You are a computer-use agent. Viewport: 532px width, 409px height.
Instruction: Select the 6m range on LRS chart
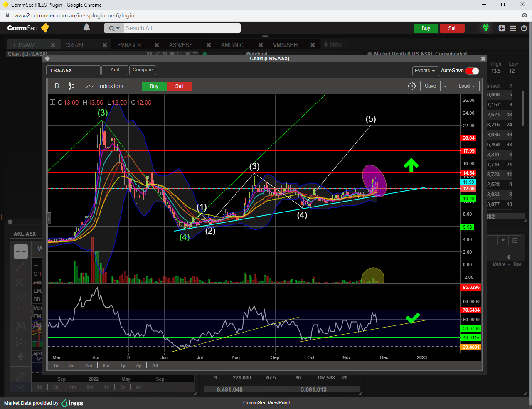coord(106,365)
